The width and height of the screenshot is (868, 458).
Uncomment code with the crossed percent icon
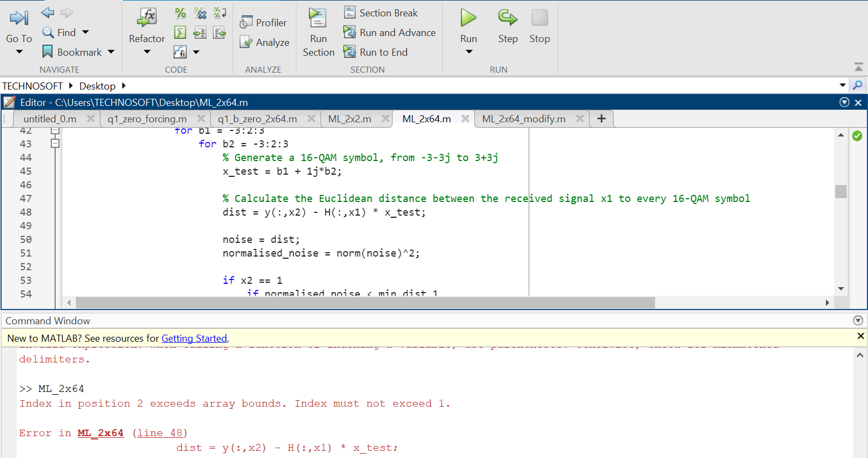[x=200, y=13]
